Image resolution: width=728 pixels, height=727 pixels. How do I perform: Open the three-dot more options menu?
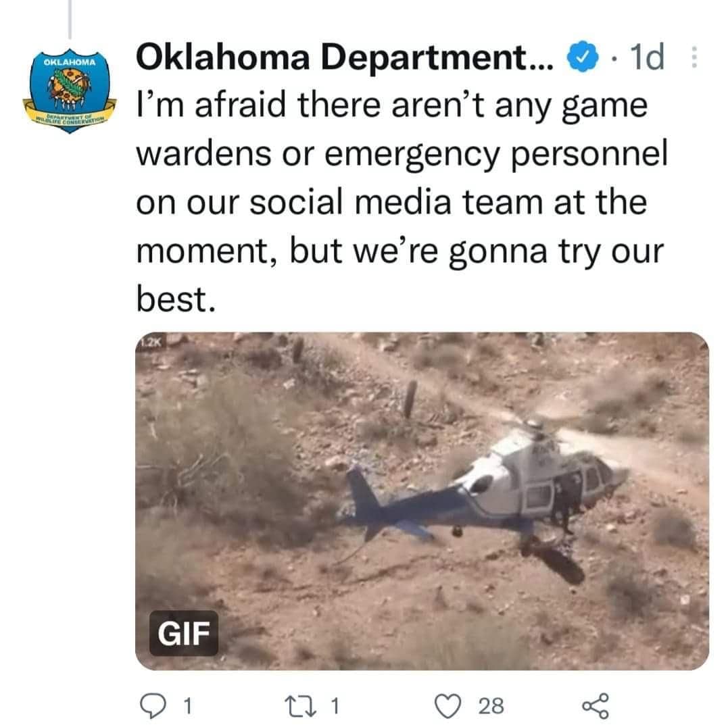click(x=694, y=57)
